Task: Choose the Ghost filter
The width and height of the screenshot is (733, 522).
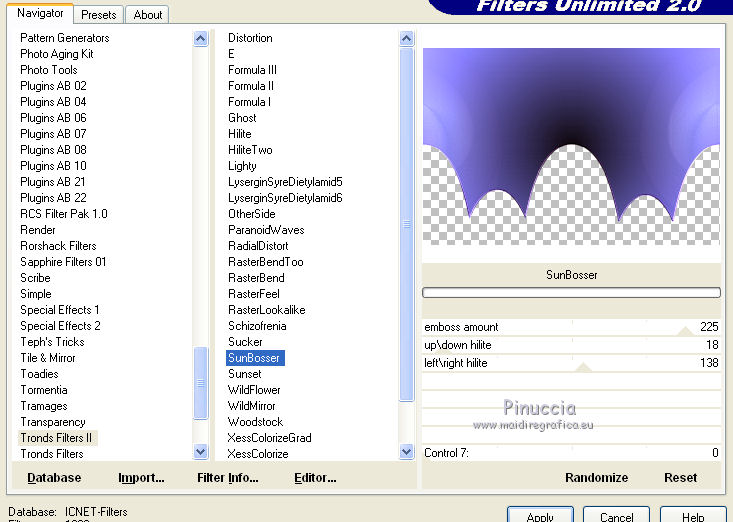Action: pos(242,118)
